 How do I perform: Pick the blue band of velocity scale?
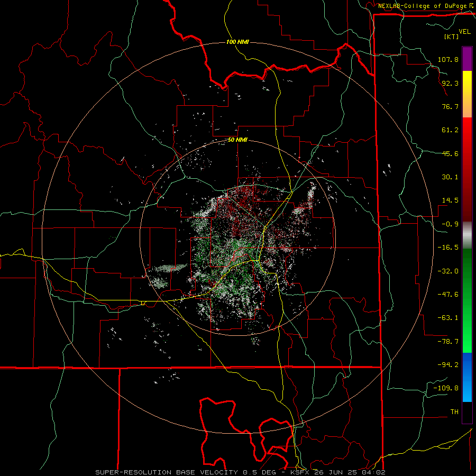[x=467, y=377]
